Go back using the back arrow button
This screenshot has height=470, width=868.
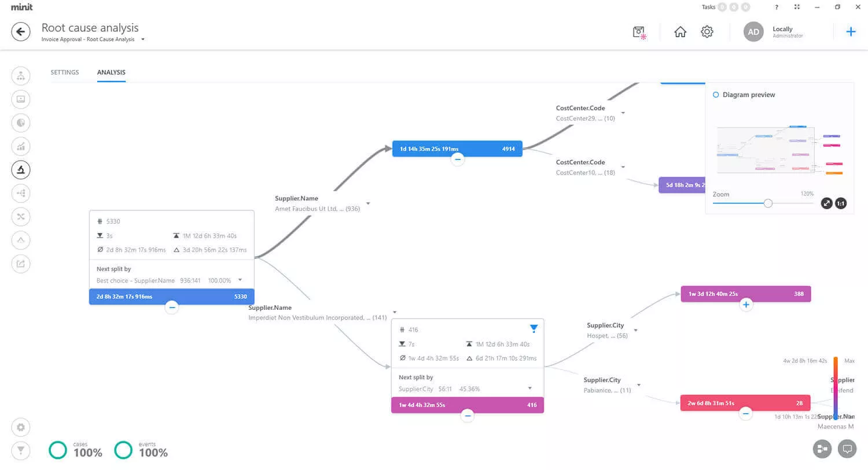(x=21, y=31)
